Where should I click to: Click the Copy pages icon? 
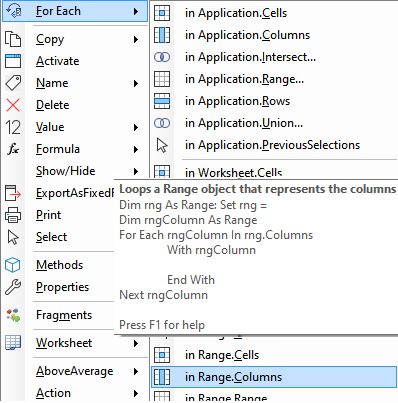tap(13, 39)
